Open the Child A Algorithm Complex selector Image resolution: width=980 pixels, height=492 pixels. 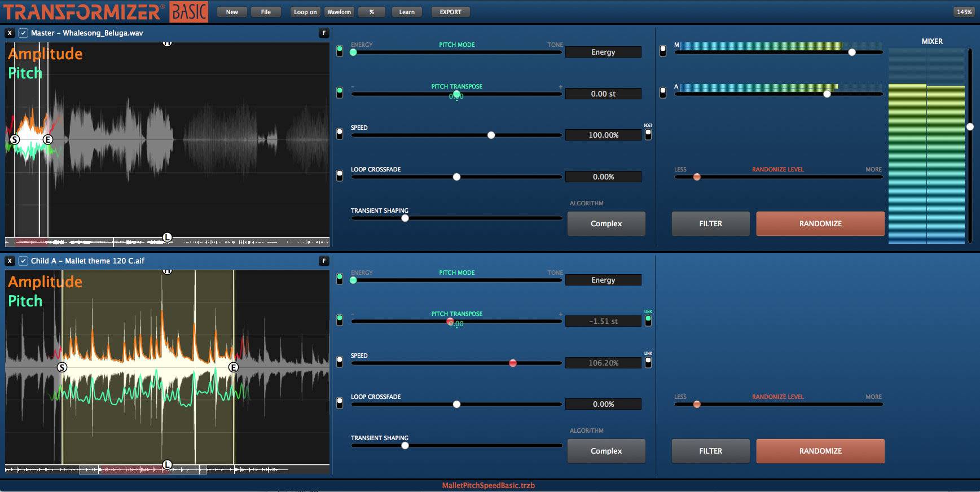(x=606, y=451)
